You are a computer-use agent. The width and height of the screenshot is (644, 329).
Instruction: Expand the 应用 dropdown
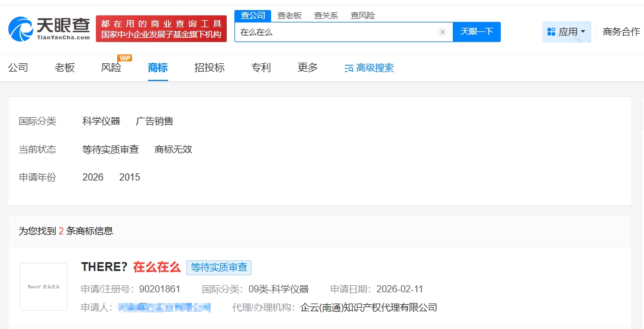567,31
